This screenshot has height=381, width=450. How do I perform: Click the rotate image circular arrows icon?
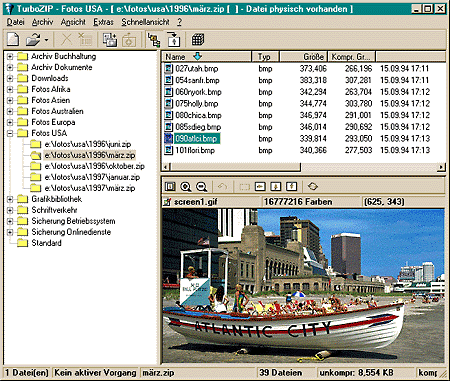pos(313,187)
